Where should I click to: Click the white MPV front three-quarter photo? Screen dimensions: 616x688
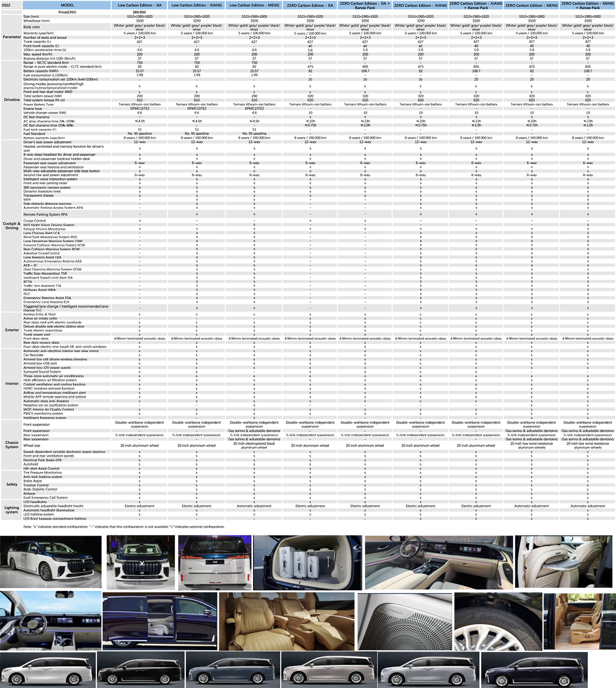tap(51, 562)
